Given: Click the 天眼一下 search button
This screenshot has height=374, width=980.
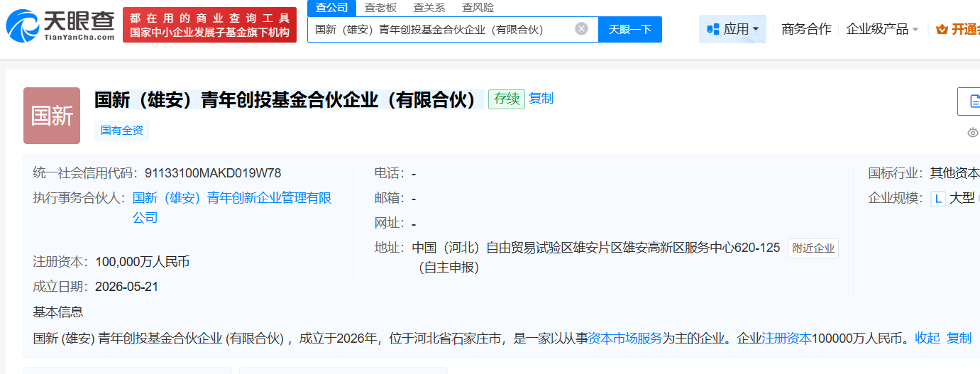Looking at the screenshot, I should 630,29.
